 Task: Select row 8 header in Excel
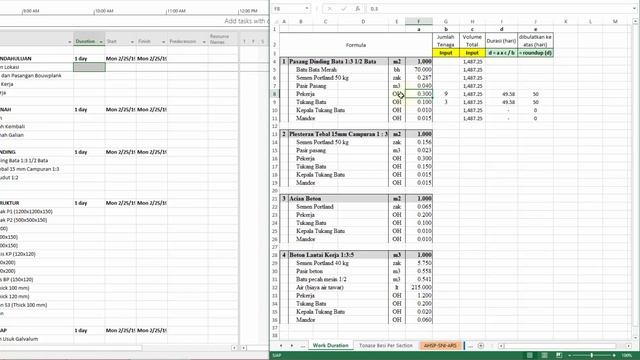click(x=275, y=94)
